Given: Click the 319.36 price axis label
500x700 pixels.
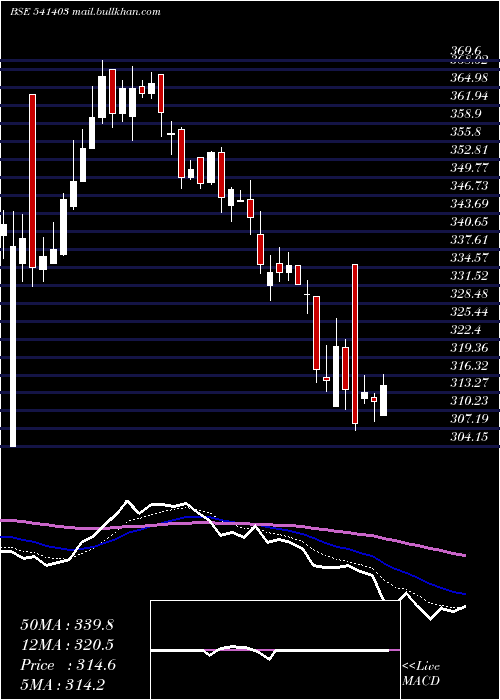Looking at the screenshot, I should click(x=469, y=348).
